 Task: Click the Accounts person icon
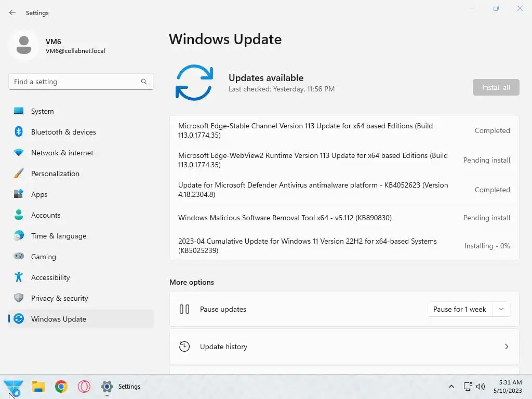19,215
